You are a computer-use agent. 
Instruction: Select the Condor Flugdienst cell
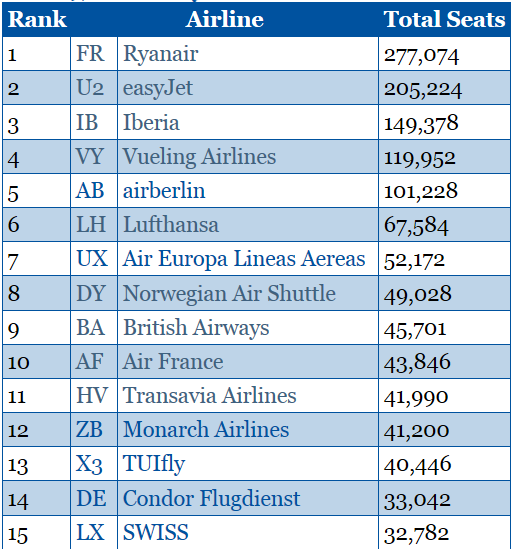(248, 498)
